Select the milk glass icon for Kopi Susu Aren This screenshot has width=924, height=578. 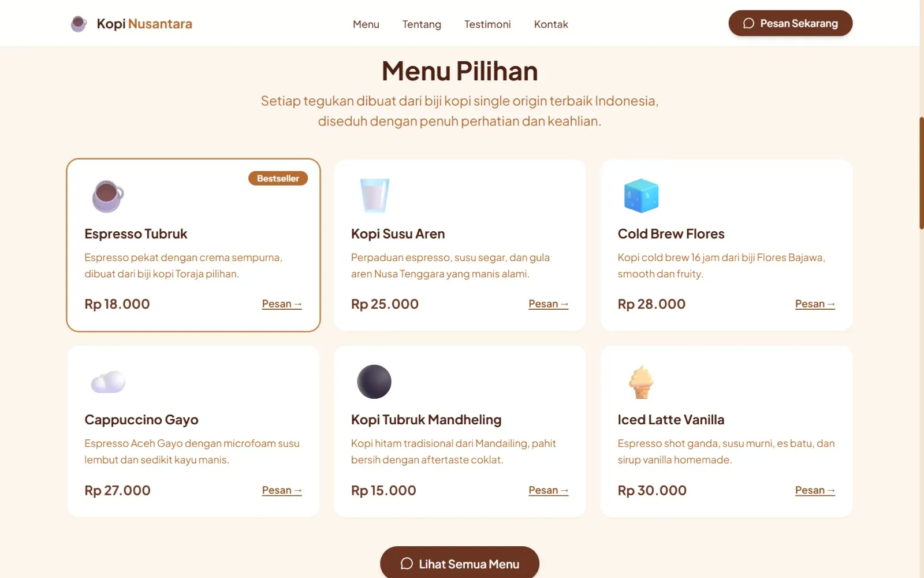point(374,195)
